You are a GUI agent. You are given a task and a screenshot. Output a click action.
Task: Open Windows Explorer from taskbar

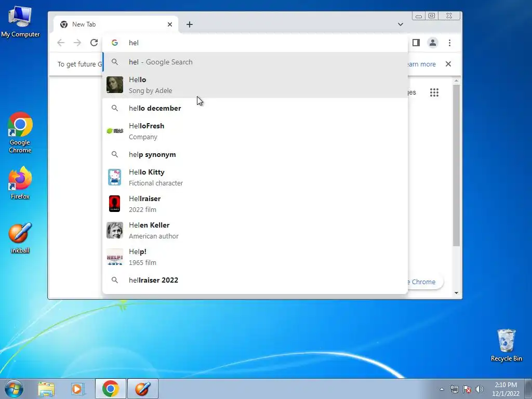46,389
